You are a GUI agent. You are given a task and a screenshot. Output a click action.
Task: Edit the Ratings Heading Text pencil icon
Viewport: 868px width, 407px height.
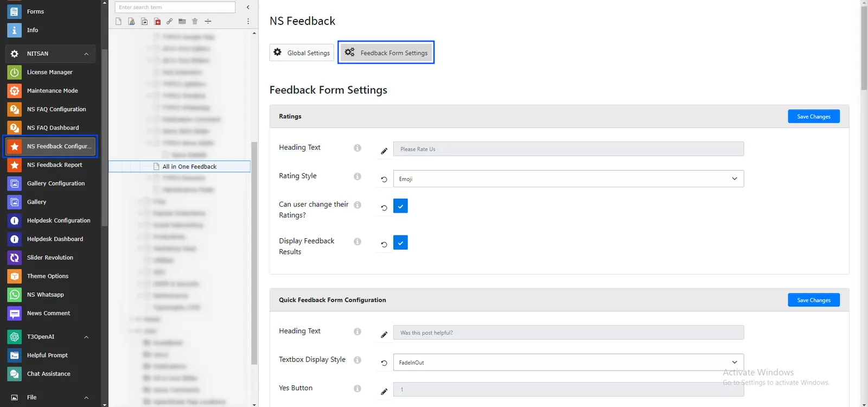384,151
